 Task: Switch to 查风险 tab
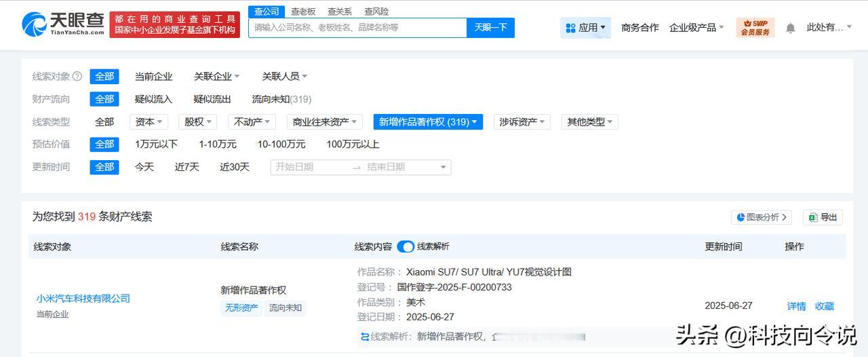376,12
